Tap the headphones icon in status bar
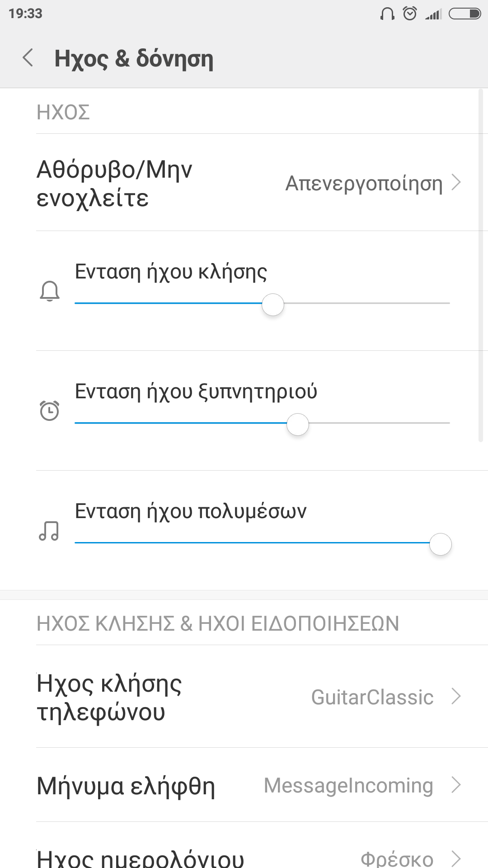Image resolution: width=488 pixels, height=868 pixels. click(x=387, y=14)
